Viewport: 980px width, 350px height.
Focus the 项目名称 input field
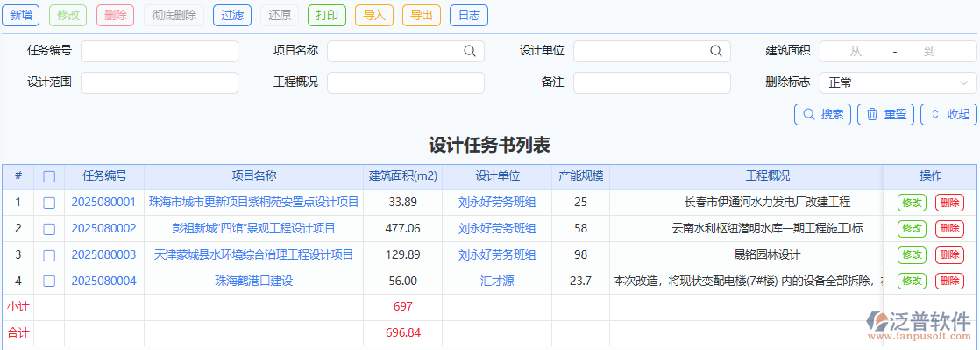point(406,51)
